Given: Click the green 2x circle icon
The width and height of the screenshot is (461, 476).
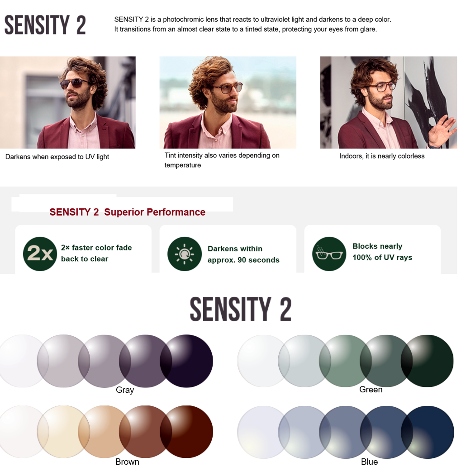Looking at the screenshot, I should coord(40,254).
